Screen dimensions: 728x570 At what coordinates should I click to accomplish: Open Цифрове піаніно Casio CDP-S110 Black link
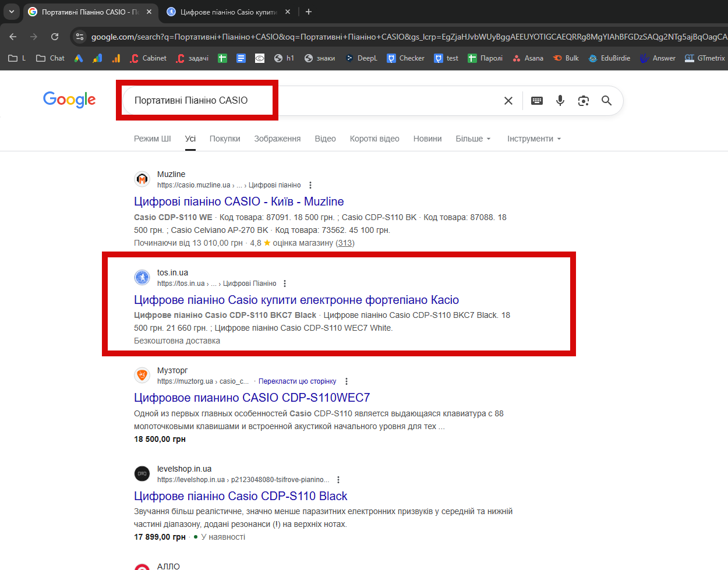point(241,496)
